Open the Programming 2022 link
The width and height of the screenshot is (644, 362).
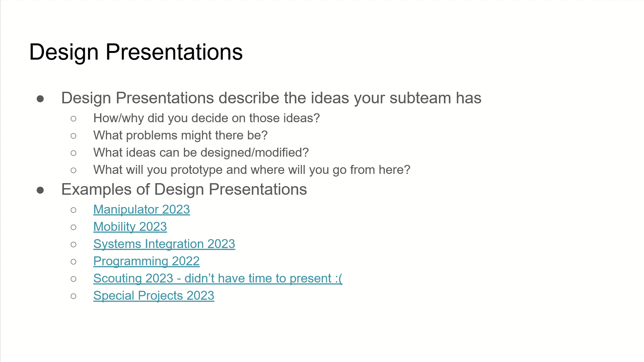(x=146, y=261)
